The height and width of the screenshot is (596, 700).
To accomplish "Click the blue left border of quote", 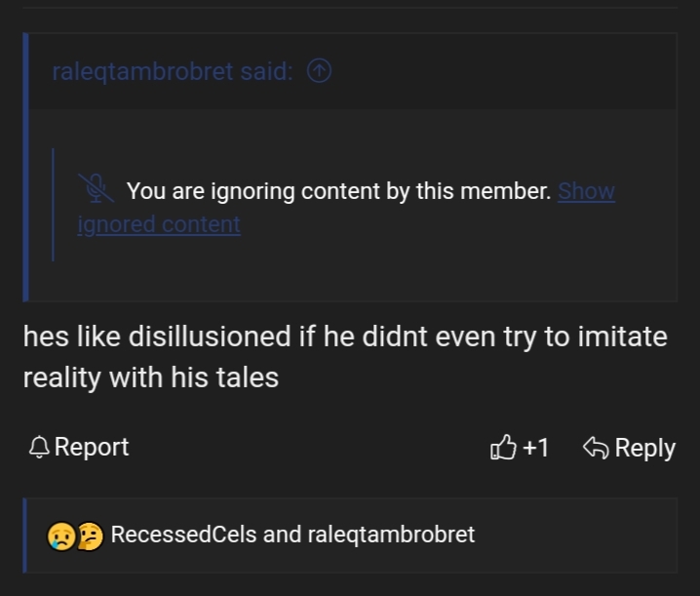I will click(x=26, y=166).
